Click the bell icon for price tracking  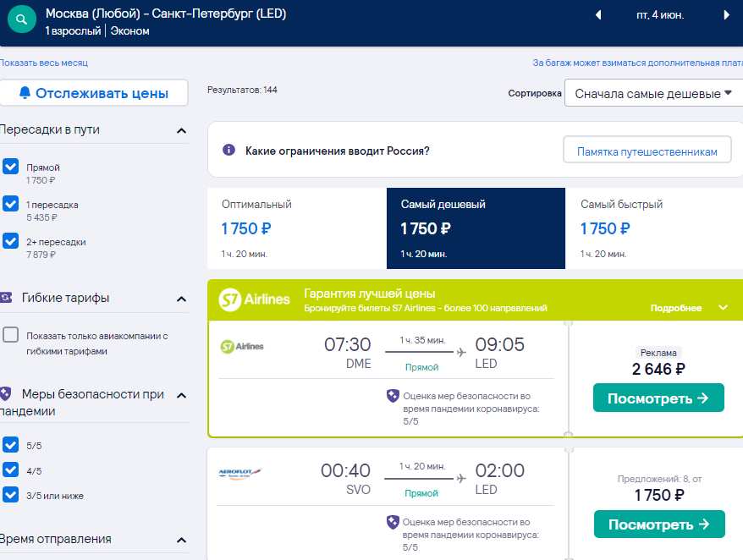point(25,92)
